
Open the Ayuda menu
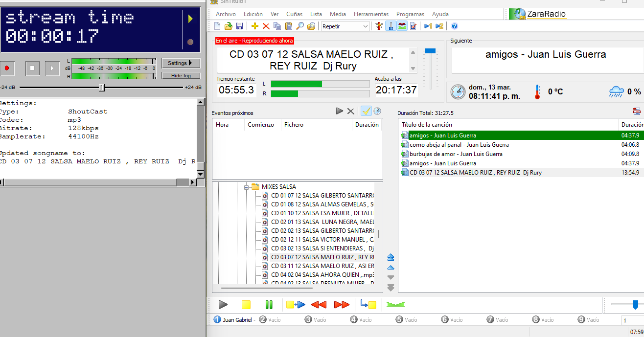440,14
